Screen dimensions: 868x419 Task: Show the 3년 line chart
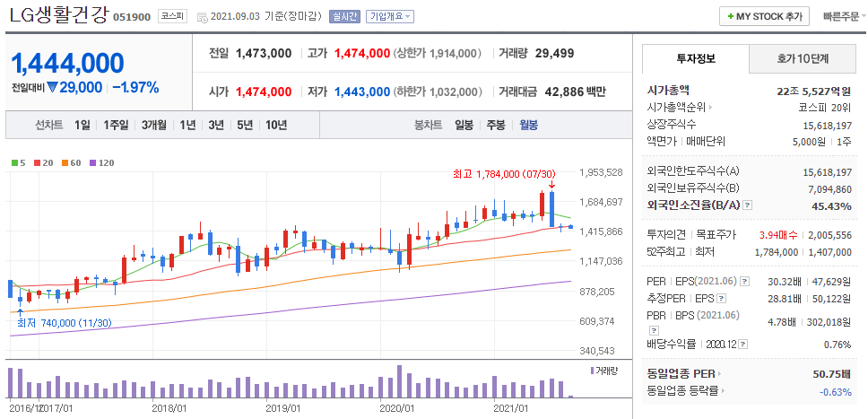pos(216,125)
